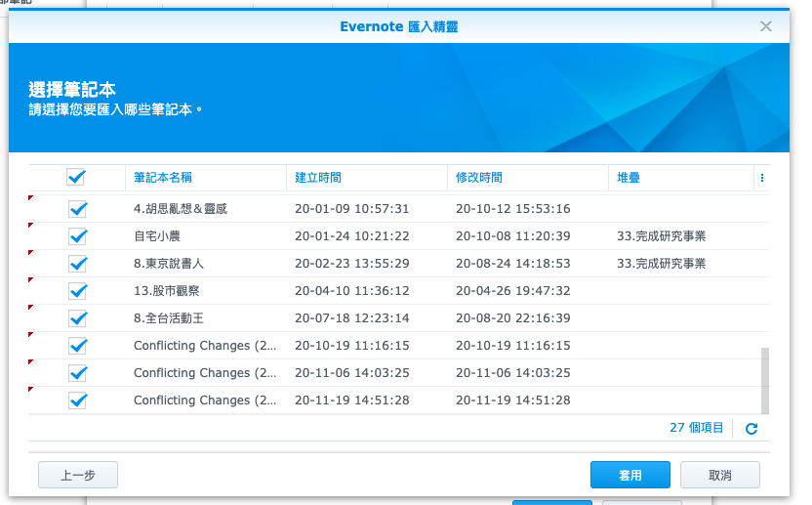This screenshot has width=812, height=505.
Task: Uncheck the 13.股市觀察 notebook checkbox
Action: pos(78,291)
